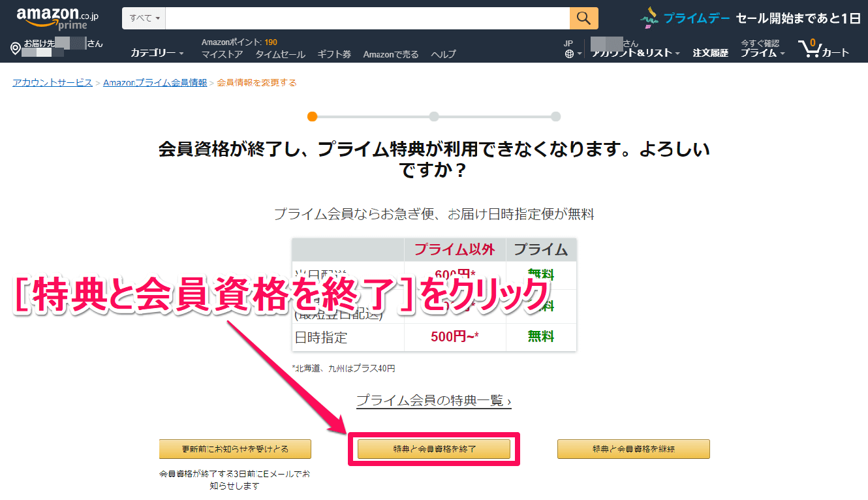Open タイムセール in navigation bar
868x500 pixels.
point(280,54)
